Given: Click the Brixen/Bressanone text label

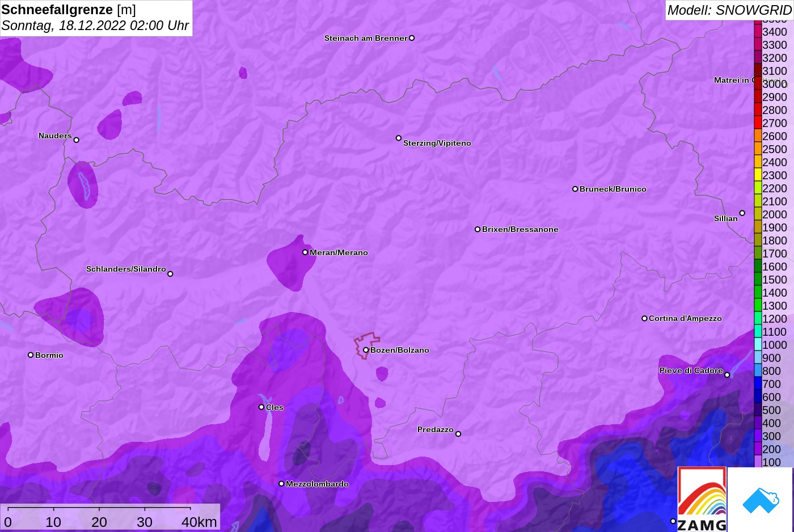Looking at the screenshot, I should pos(520,229).
